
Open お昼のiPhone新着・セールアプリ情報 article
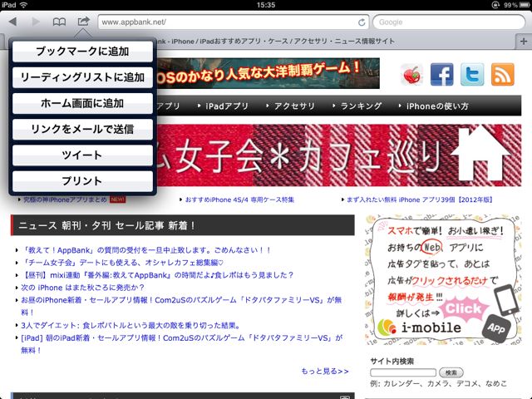(181, 306)
